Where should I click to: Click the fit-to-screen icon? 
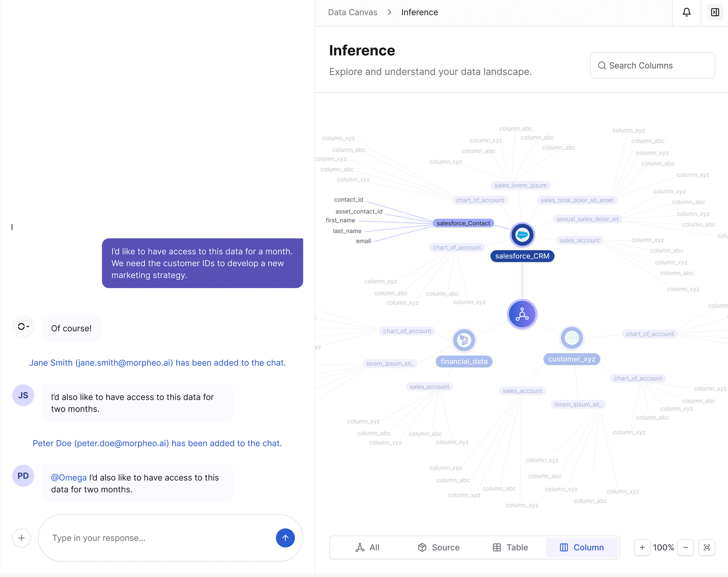tap(707, 548)
